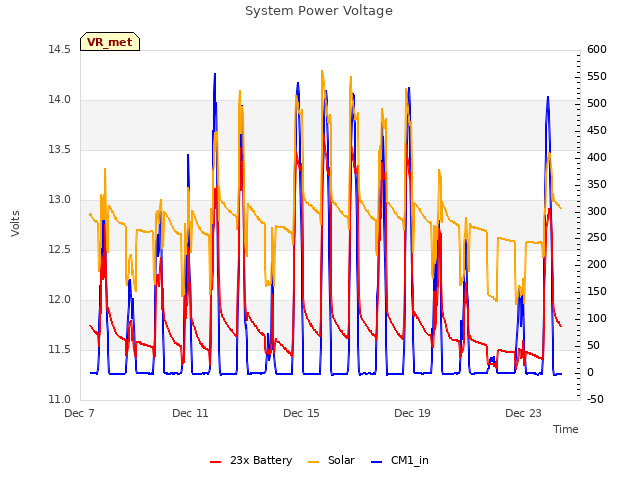Viewport: 640px width, 480px height.
Task: Click the 11.5 left axis value
Action: point(59,350)
